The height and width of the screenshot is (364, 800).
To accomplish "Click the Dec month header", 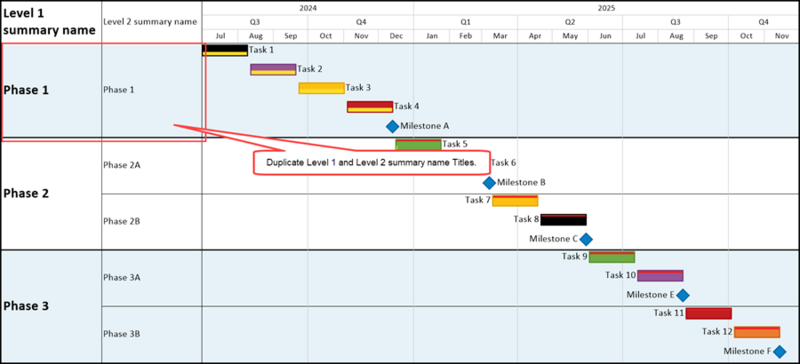I will tap(396, 36).
